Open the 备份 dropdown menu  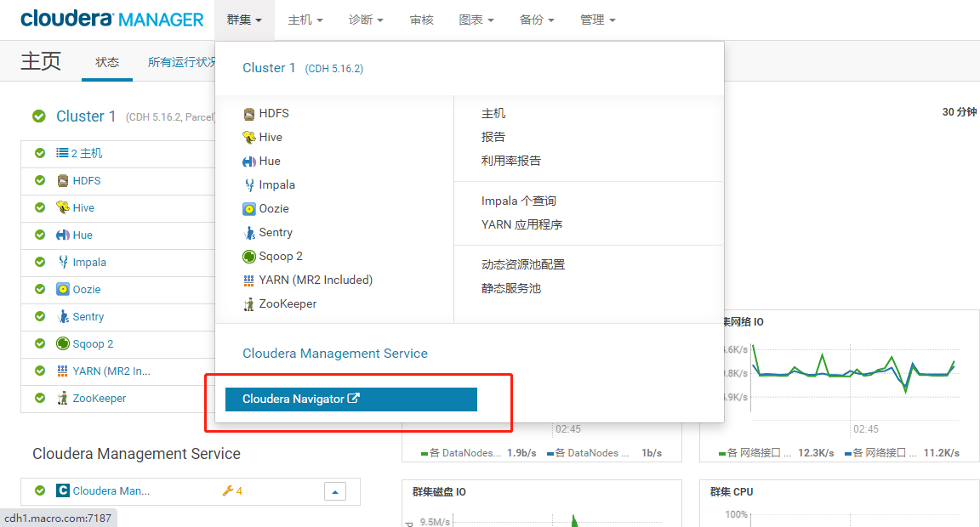click(x=537, y=20)
